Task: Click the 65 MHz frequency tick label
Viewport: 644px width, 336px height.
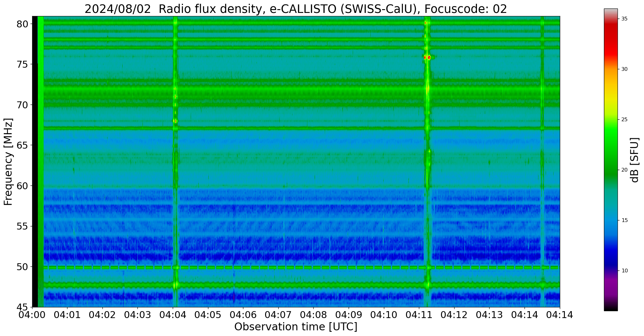Action: (22, 145)
